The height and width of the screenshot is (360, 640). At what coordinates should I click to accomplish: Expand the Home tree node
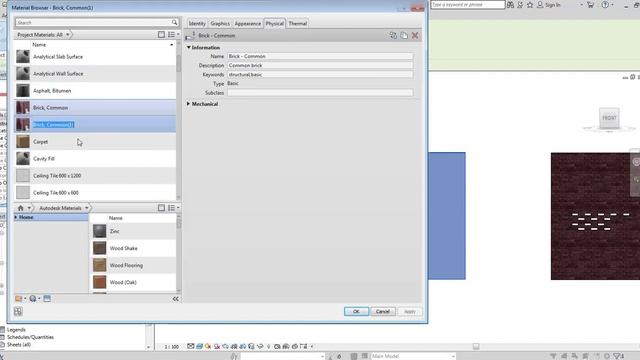click(x=16, y=217)
